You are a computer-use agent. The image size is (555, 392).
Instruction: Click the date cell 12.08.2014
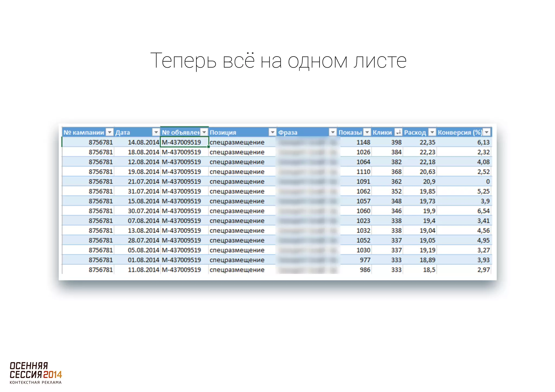tap(137, 162)
